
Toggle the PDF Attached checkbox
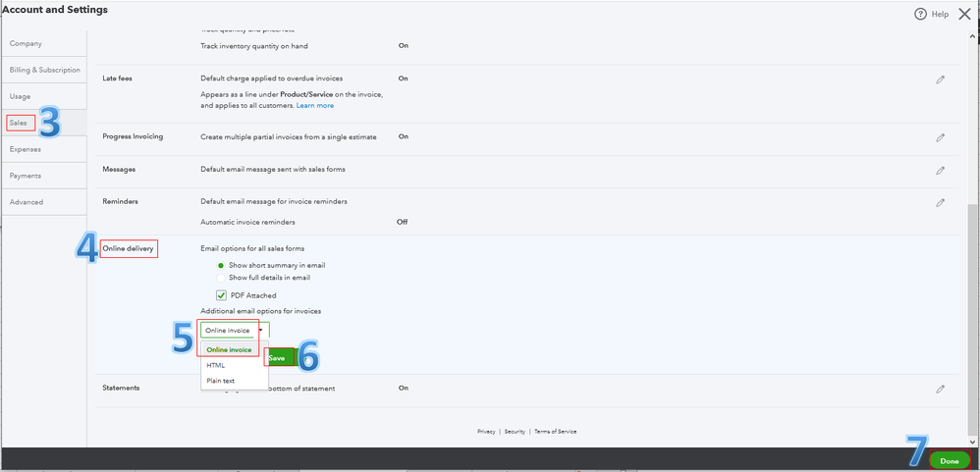(221, 295)
